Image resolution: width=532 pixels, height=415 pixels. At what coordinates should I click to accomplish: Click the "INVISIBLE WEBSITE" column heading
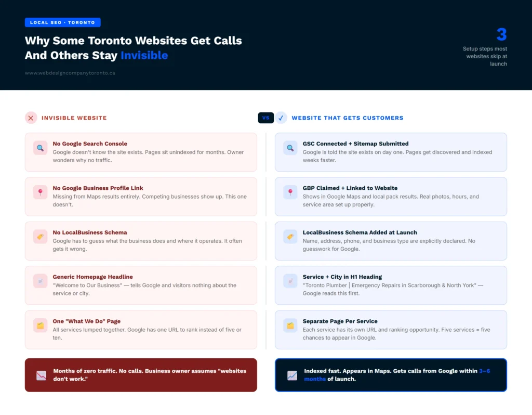74,118
